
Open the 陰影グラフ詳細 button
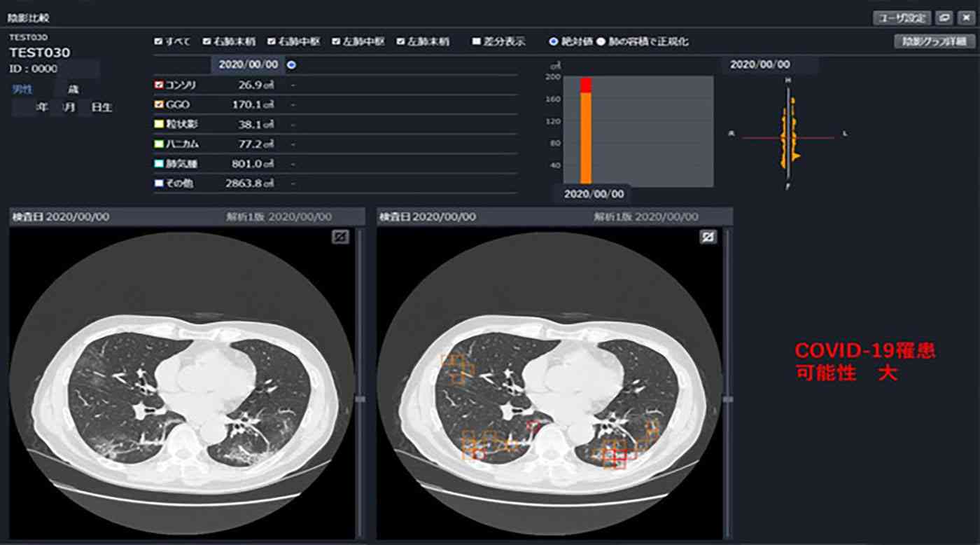point(934,41)
